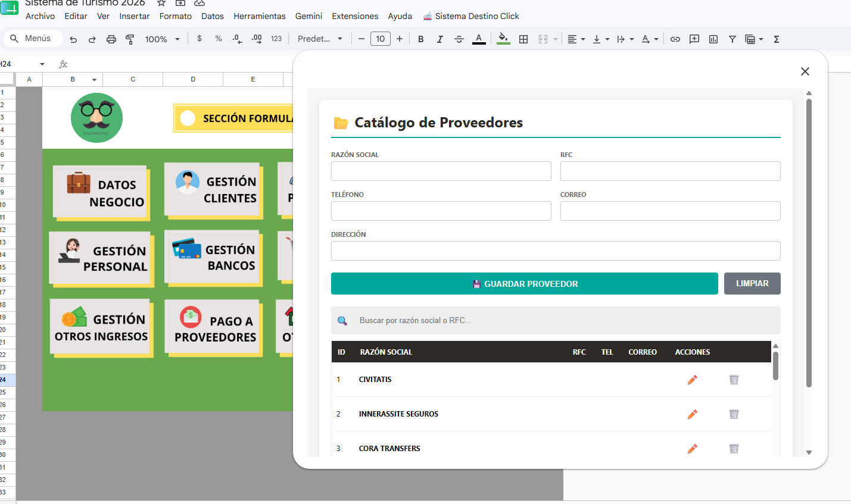
Task: Open the Archivo menu
Action: pyautogui.click(x=40, y=16)
